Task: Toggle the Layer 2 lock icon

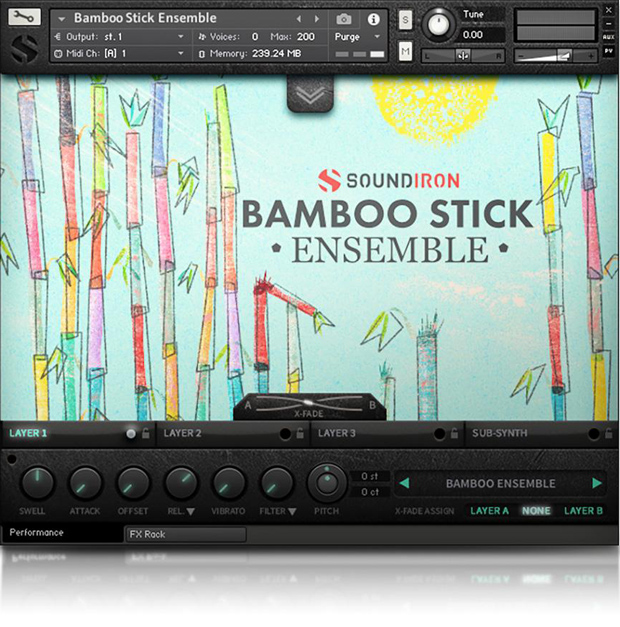Action: pos(300,433)
